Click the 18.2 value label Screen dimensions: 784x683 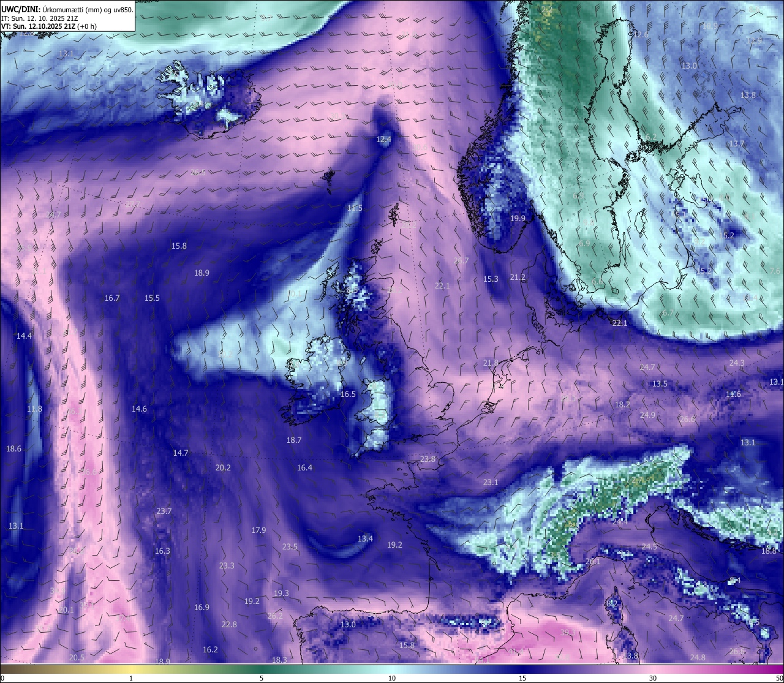622,405
